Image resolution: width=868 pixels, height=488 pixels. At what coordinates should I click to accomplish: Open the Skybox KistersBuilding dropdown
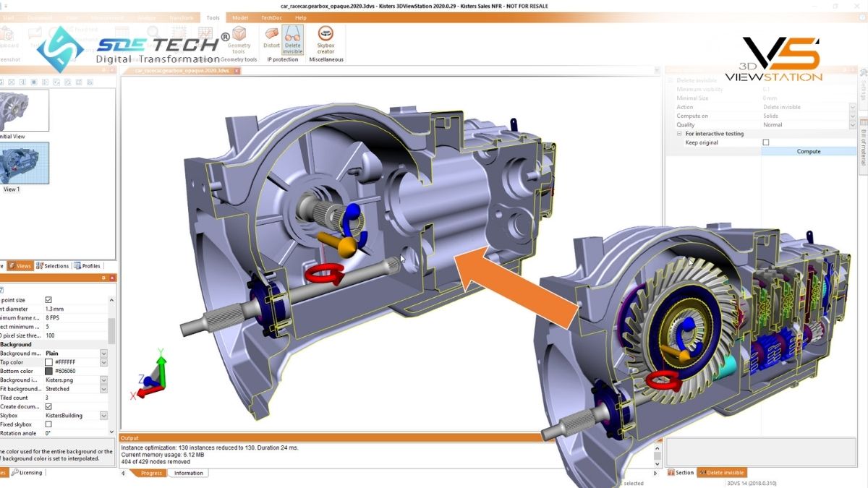[x=103, y=416]
